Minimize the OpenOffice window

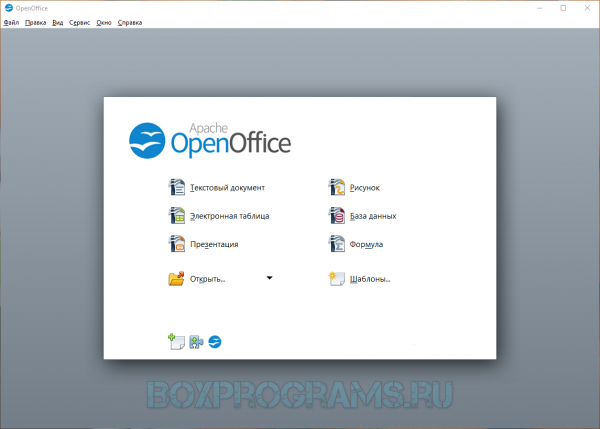pos(540,8)
